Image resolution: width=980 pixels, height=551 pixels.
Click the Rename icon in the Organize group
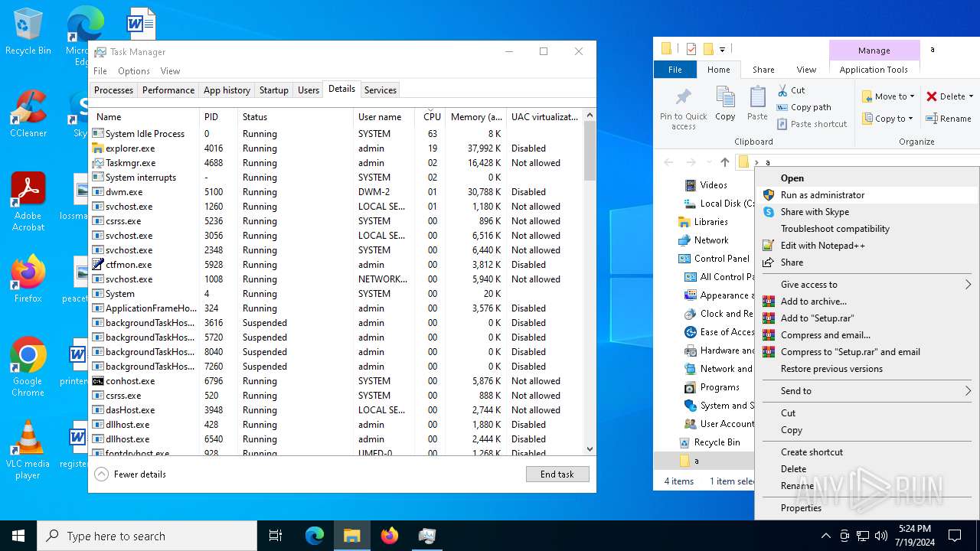pos(932,119)
